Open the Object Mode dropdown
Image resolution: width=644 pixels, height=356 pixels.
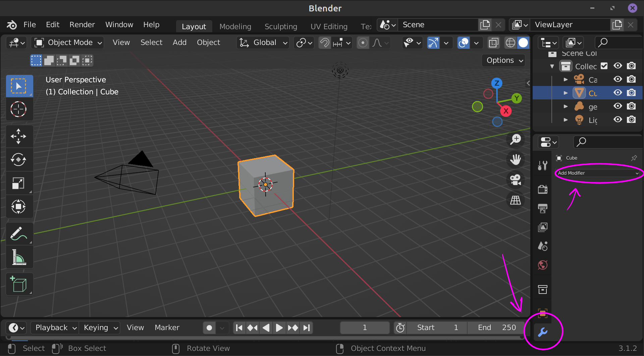coord(67,43)
